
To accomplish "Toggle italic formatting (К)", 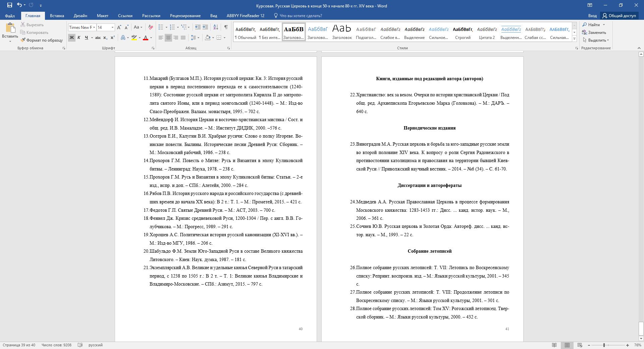I will pos(79,38).
